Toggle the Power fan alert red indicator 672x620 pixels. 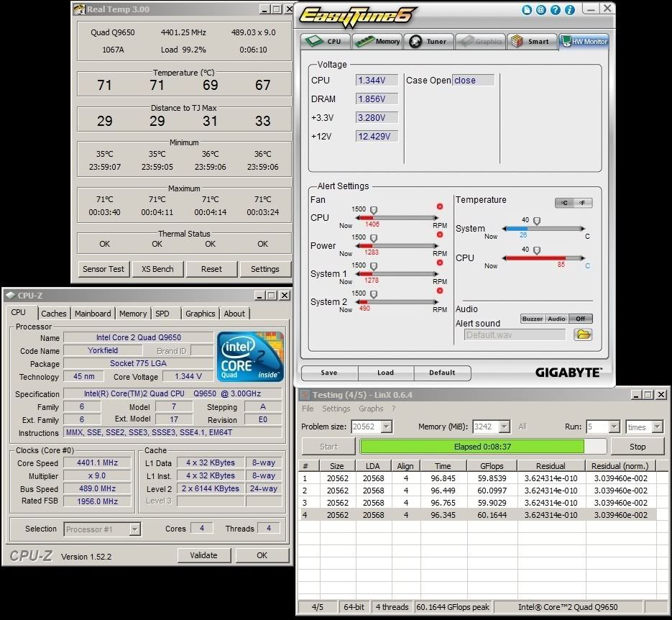(x=440, y=234)
